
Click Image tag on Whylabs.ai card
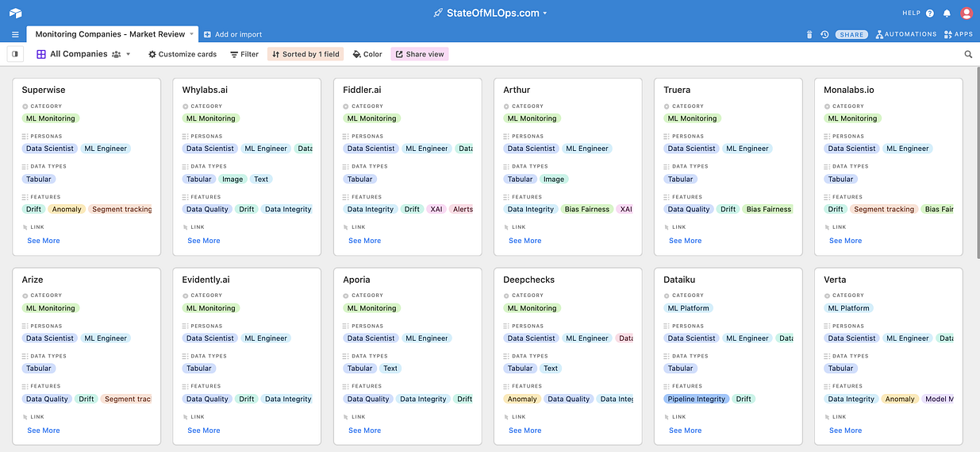coord(233,180)
